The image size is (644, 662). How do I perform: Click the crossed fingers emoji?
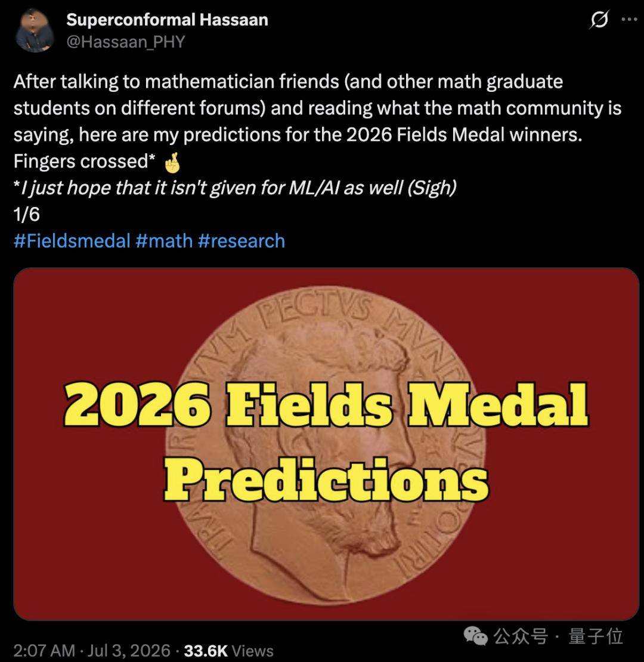coord(172,163)
